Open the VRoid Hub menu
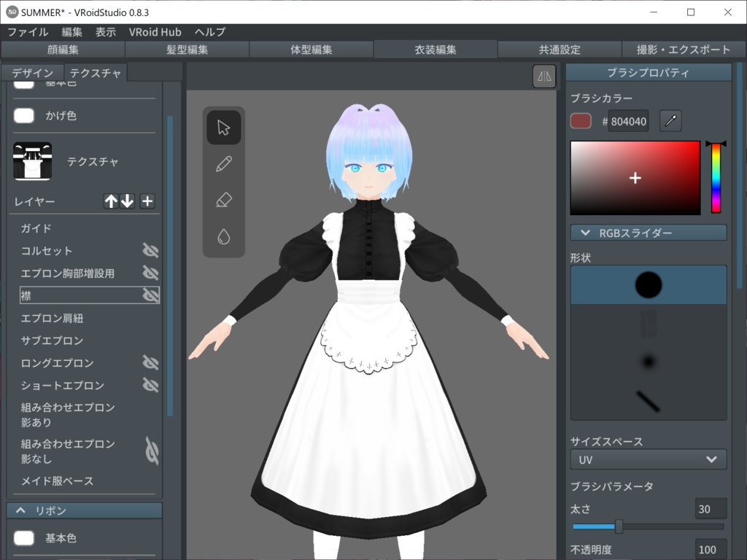747x560 pixels. pyautogui.click(x=155, y=31)
